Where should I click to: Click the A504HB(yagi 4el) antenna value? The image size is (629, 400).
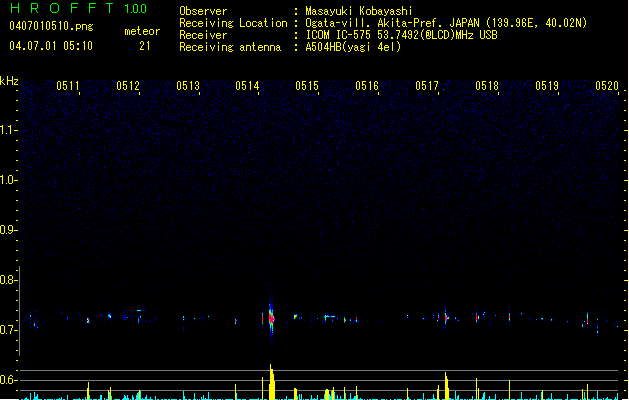tap(353, 47)
